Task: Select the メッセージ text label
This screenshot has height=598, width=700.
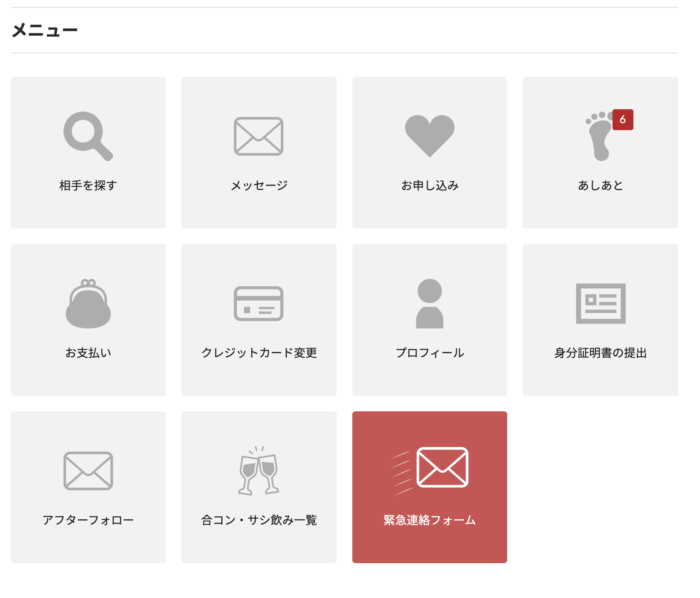Action: 259,186
